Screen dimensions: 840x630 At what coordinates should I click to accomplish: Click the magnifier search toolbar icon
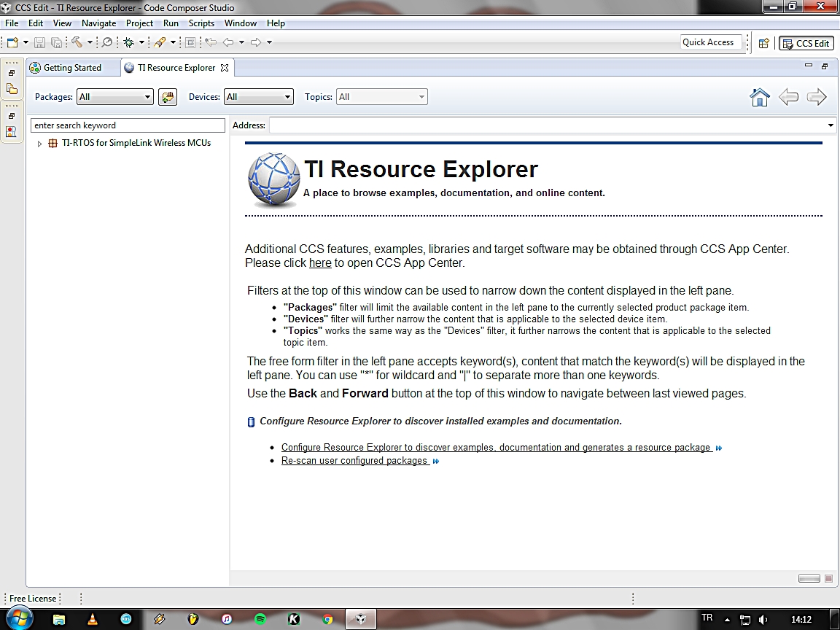click(107, 42)
